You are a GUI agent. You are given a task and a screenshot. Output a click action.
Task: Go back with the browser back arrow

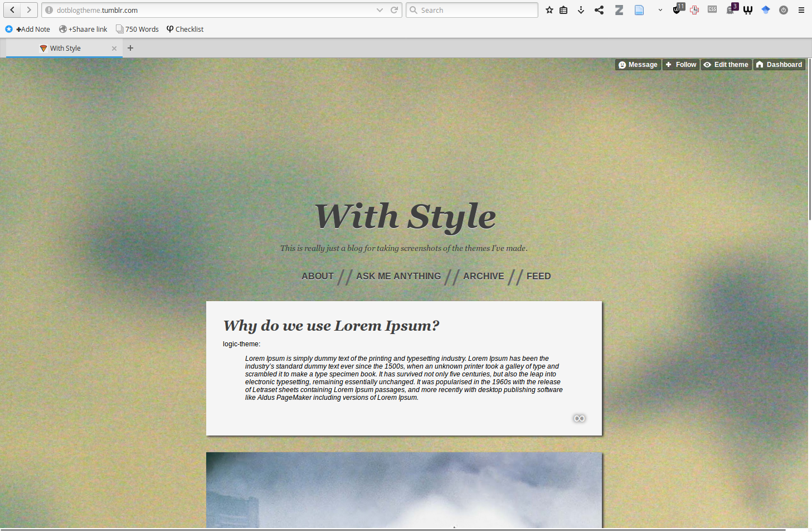click(x=12, y=10)
